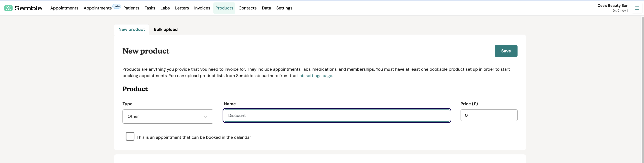Navigate to Labs
Viewport: 644px width, 163px height.
[x=165, y=8]
